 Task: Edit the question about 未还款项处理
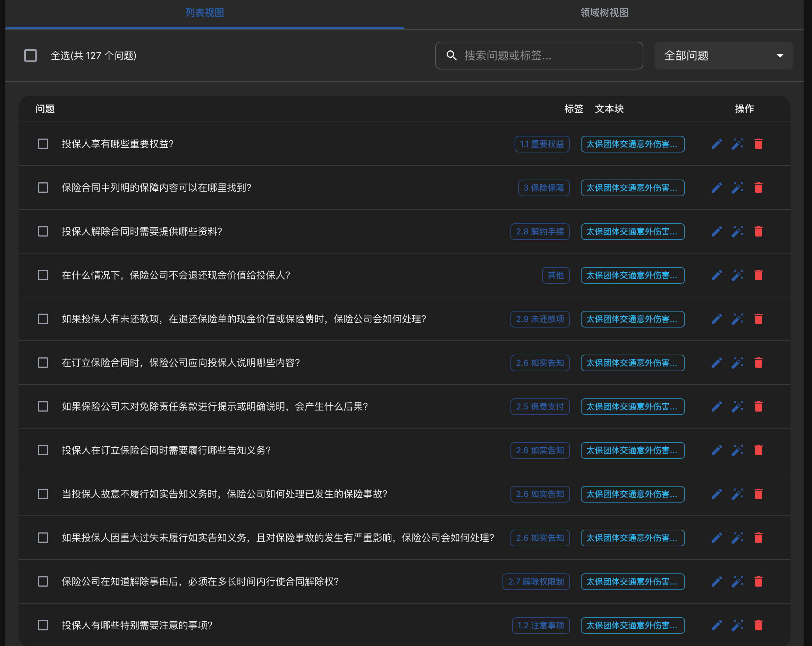(x=717, y=319)
